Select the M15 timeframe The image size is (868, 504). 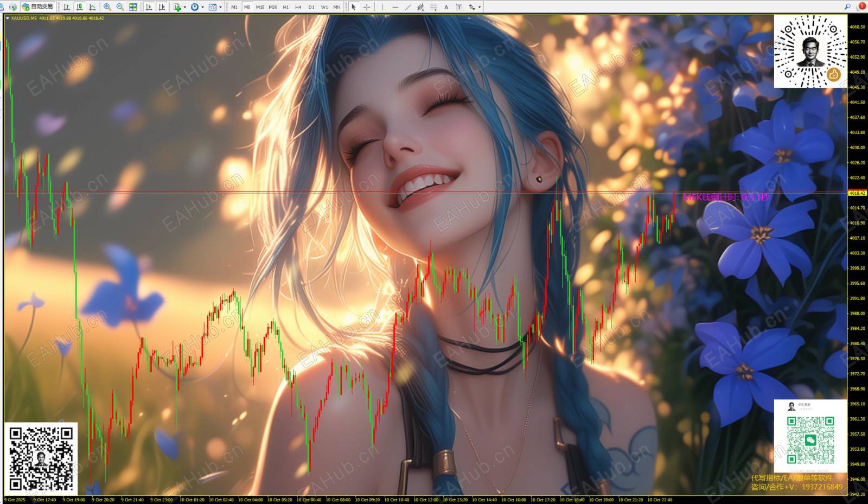[x=260, y=7]
